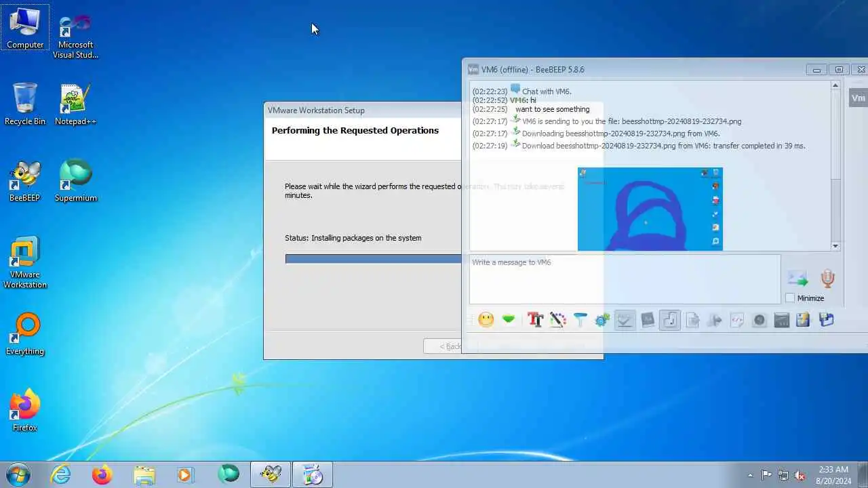Select the Supermium desktop shortcut
This screenshot has height=488, width=868.
pyautogui.click(x=76, y=181)
